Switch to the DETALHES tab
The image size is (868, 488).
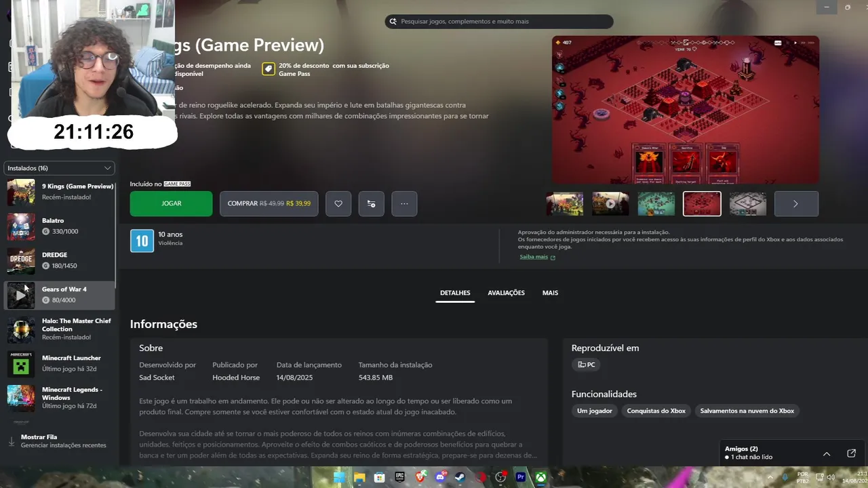(455, 293)
